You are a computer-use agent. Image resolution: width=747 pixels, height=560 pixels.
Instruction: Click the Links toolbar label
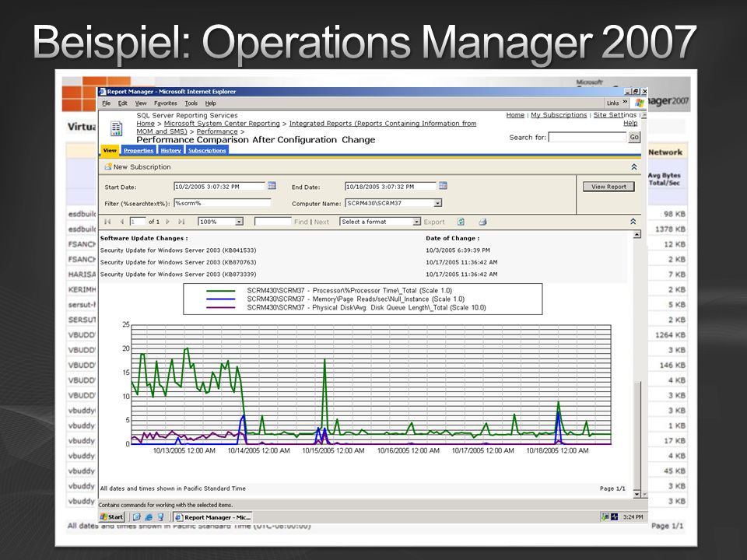coord(612,103)
